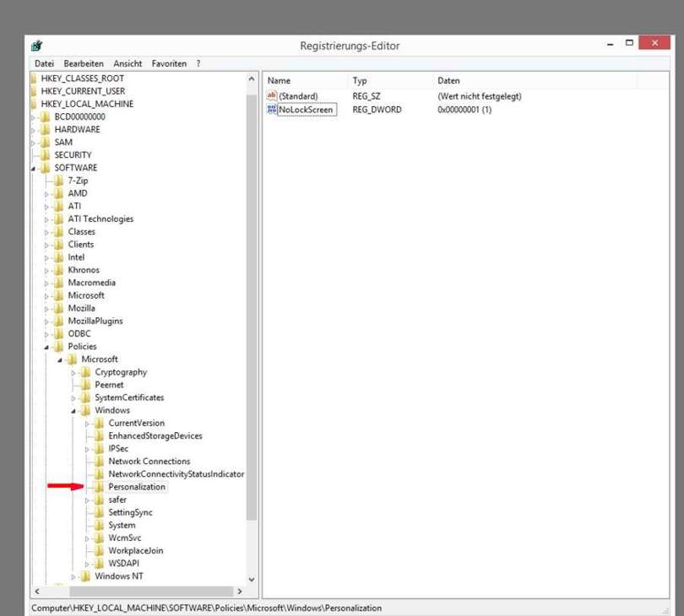Image resolution: width=684 pixels, height=616 pixels.
Task: Expand the AMD key arrow
Action: 46,194
